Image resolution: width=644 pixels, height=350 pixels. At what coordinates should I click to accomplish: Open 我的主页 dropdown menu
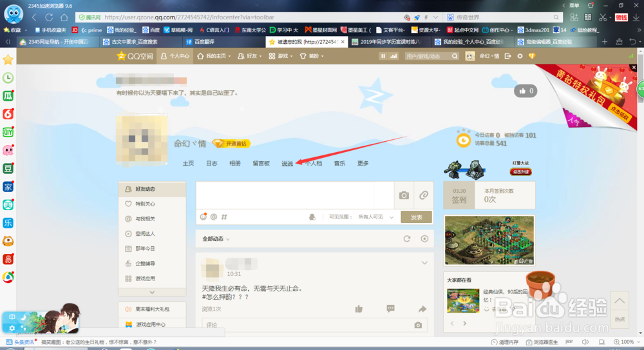coord(214,56)
